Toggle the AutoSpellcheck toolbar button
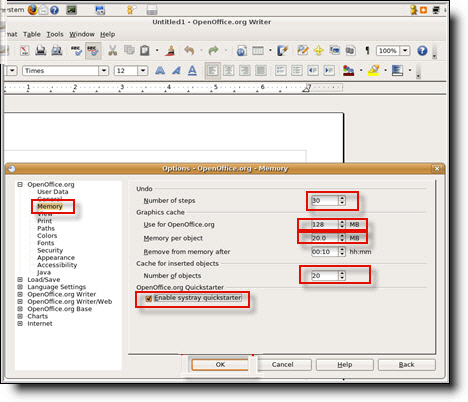Screen dimensions: 468x402 (93, 51)
